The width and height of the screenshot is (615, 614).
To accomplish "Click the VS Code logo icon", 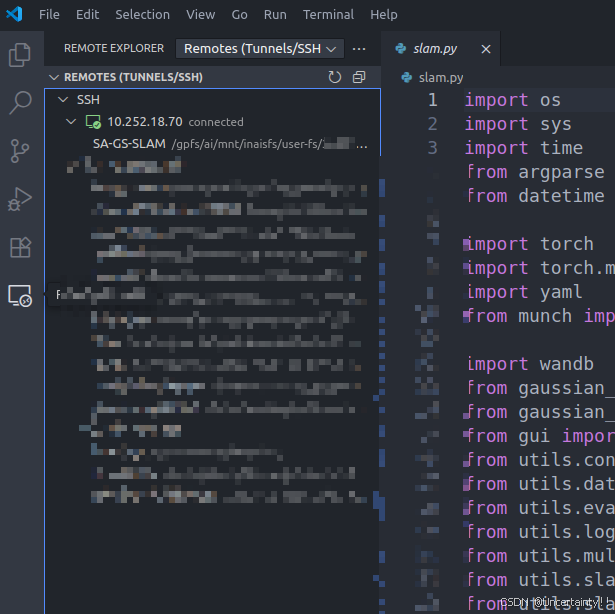I will [x=15, y=15].
